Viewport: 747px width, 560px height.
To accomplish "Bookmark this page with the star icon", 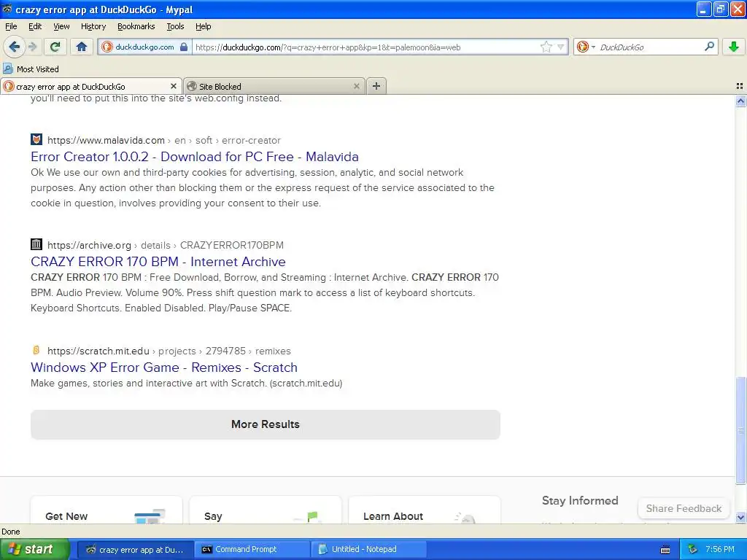I will point(546,47).
